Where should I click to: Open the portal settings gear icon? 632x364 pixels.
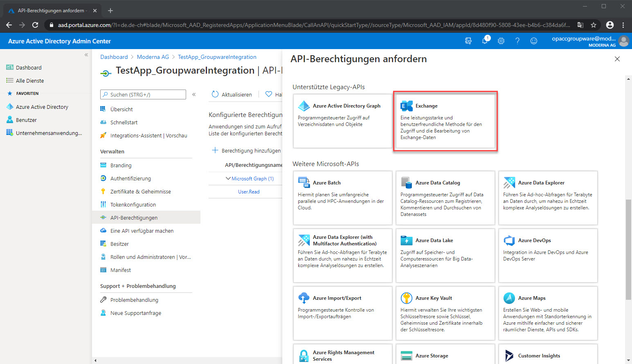coord(501,41)
